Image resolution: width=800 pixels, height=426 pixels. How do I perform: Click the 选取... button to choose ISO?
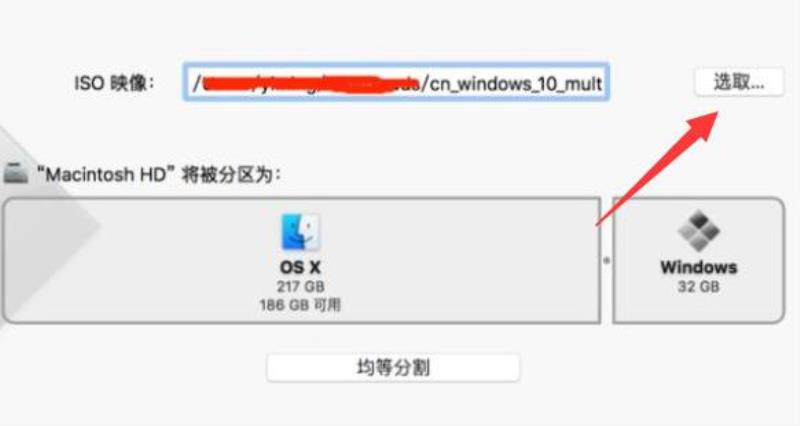tap(739, 82)
